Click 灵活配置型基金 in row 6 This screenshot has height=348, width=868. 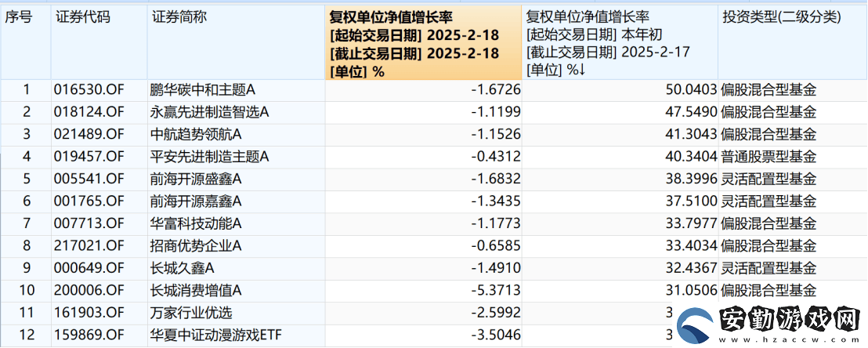pyautogui.click(x=769, y=201)
